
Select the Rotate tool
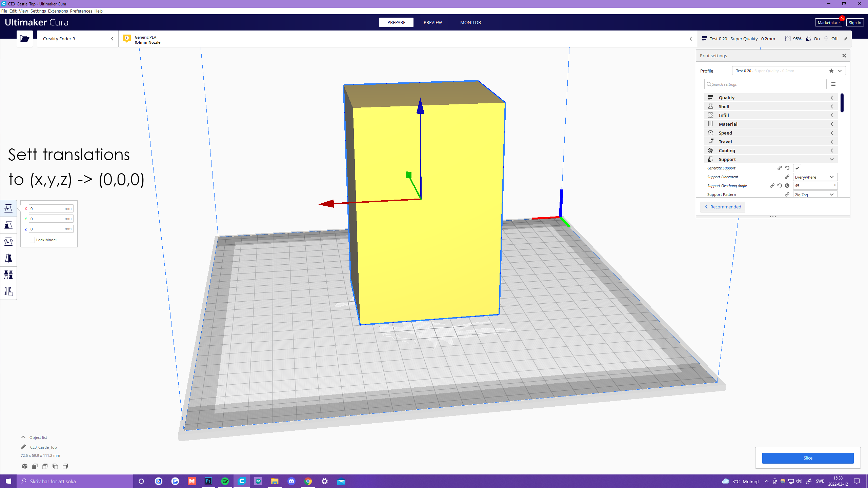tap(8, 242)
